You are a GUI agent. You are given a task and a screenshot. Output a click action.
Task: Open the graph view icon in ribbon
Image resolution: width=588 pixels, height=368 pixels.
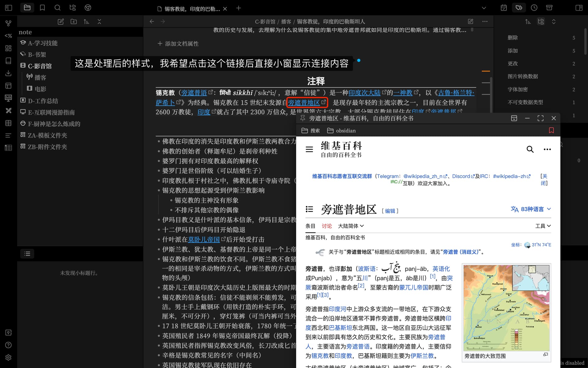click(x=8, y=23)
